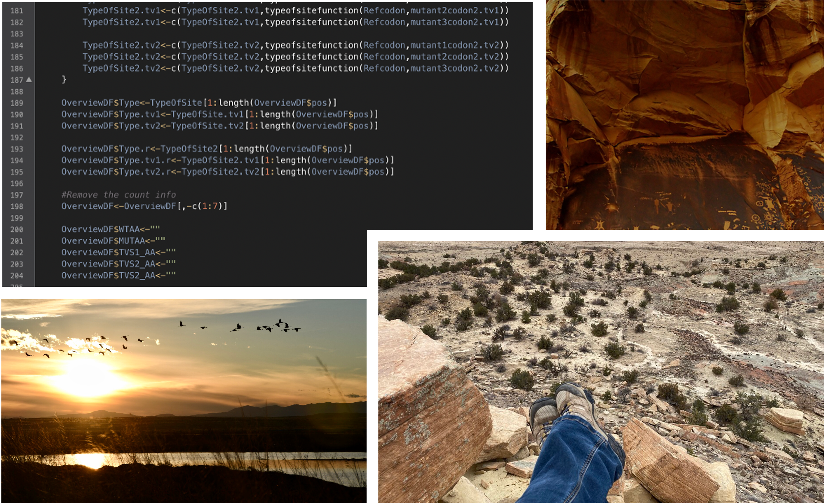825x504 pixels.
Task: Select the sunset photo with flying birds
Action: (183, 401)
